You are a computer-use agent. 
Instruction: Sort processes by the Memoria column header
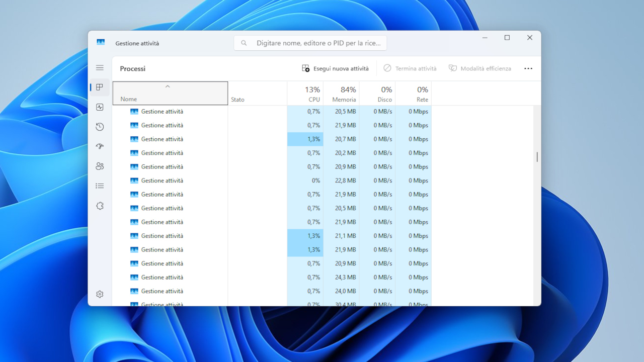click(x=344, y=94)
